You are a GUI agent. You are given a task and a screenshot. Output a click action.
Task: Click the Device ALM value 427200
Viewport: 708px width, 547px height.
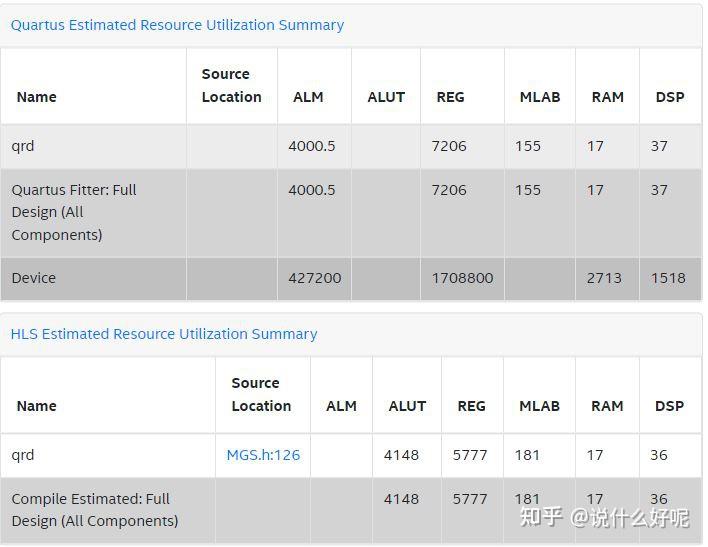314,278
